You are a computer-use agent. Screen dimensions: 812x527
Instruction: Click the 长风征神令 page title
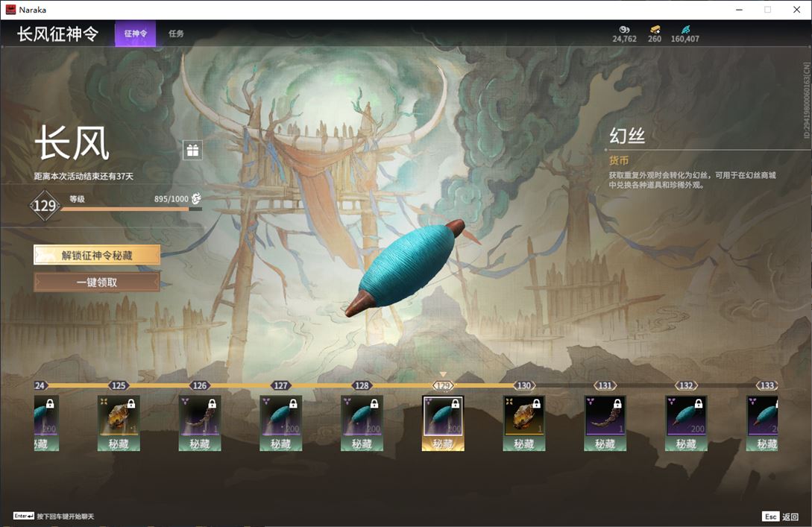point(58,34)
